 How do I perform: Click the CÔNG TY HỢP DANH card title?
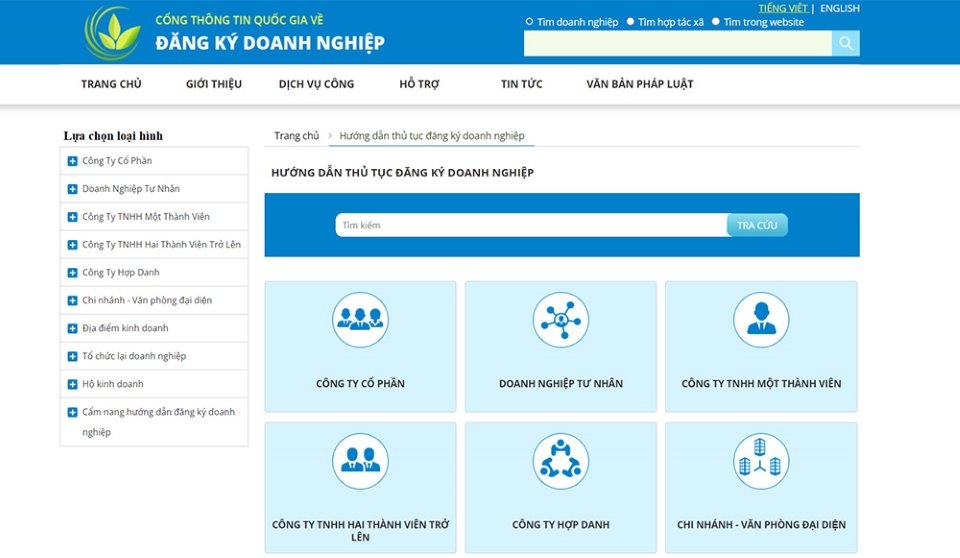click(x=560, y=524)
